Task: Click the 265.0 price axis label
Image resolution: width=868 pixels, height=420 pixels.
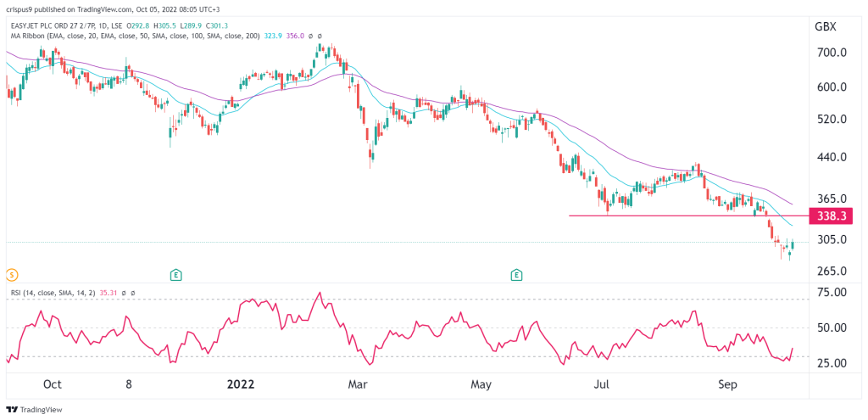Action: point(831,272)
